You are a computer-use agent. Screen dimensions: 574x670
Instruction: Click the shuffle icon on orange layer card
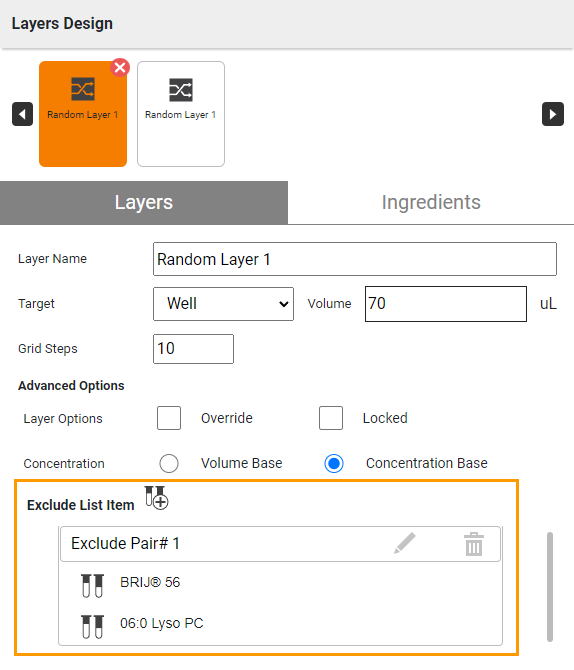tap(82, 89)
